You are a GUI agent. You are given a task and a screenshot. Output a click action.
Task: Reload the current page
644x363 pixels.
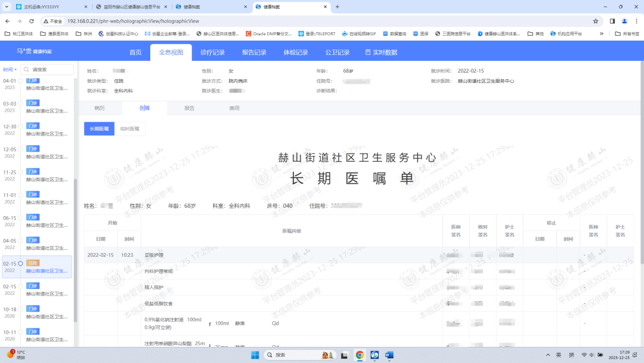tap(32, 21)
